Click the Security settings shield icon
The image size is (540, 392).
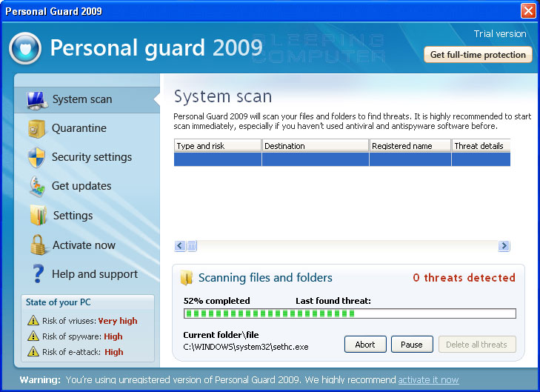click(37, 157)
